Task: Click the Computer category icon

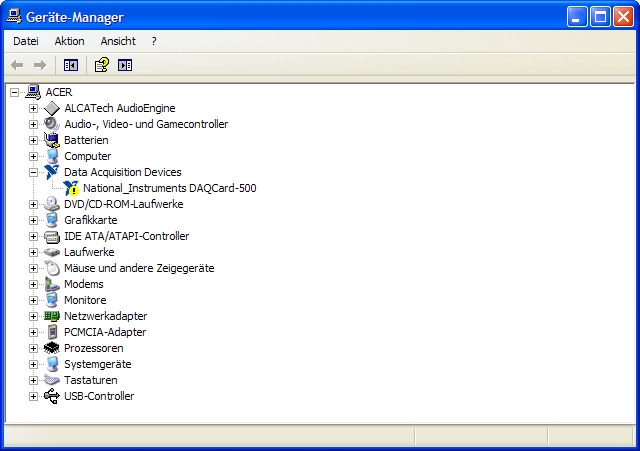Action: [x=52, y=156]
